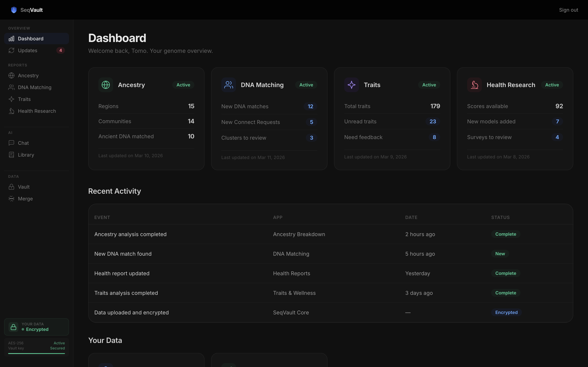Select the Vault lock icon in the sidebar

12,187
